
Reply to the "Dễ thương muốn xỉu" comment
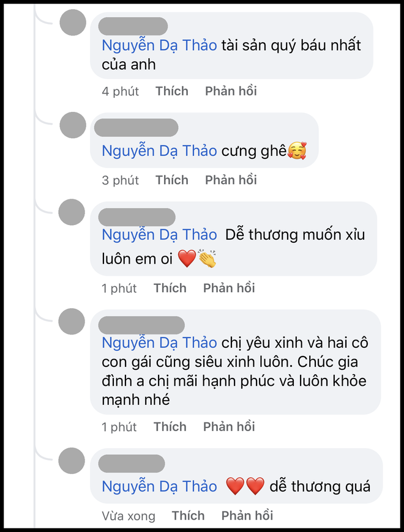pos(229,288)
